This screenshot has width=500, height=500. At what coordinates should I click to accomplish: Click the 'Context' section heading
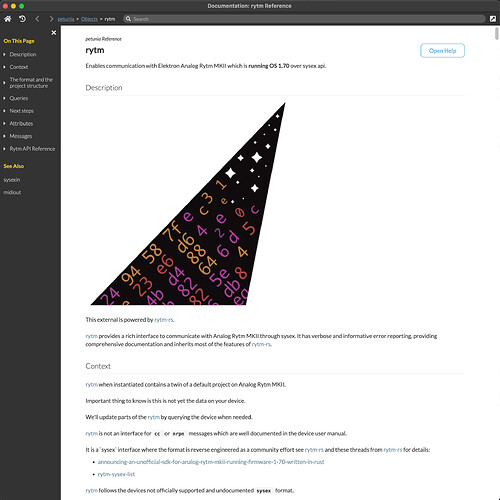pyautogui.click(x=98, y=366)
